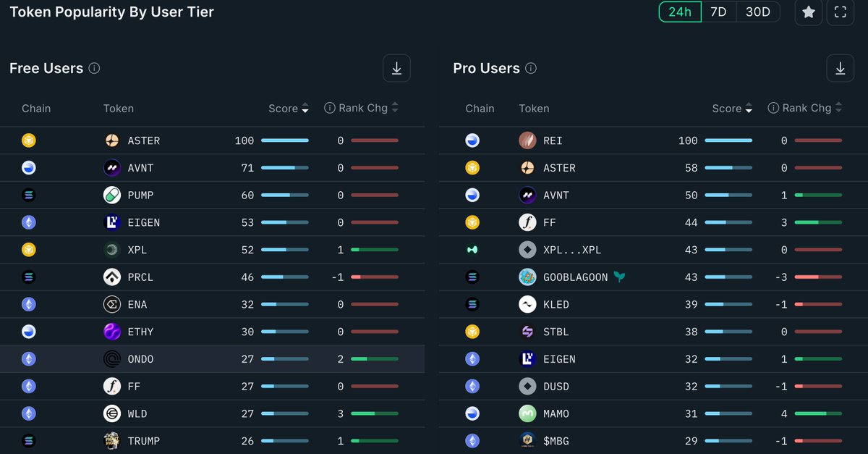Sort Free Users table by Score
The height and width of the screenshot is (454, 868).
289,109
